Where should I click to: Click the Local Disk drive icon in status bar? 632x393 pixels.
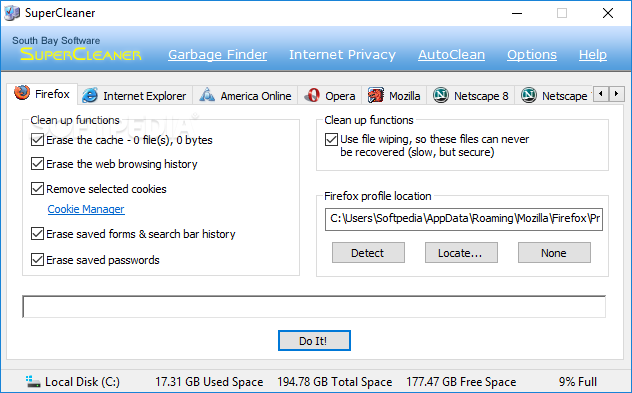33,381
